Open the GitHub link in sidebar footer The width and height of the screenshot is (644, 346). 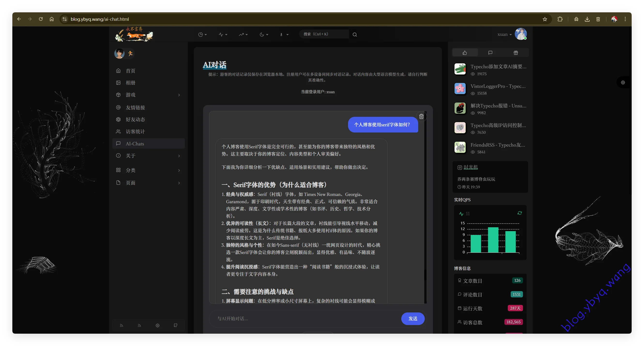coord(175,325)
